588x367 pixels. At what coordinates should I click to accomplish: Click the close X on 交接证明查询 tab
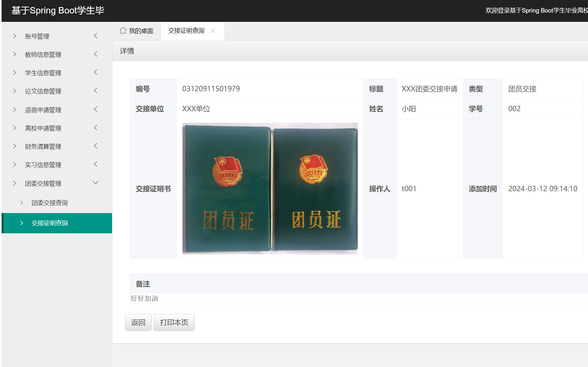(213, 31)
